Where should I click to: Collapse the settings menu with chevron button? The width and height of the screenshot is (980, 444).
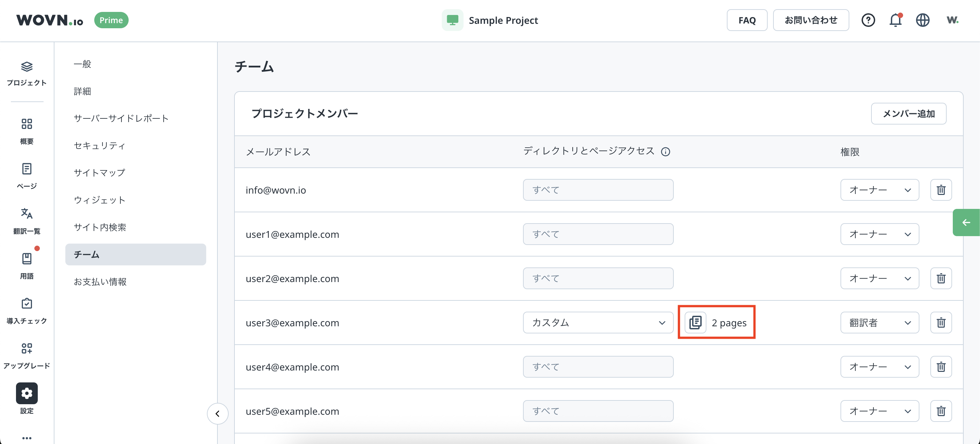(218, 414)
